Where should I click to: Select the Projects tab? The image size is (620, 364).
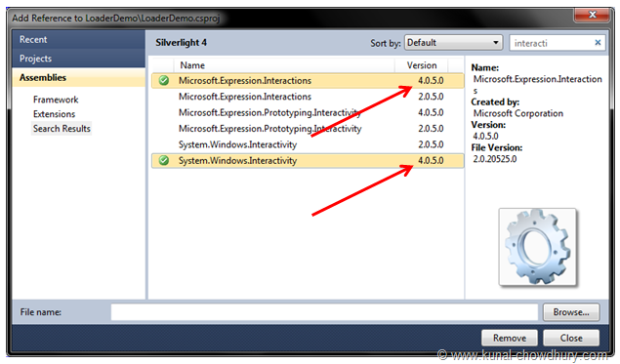pos(78,59)
